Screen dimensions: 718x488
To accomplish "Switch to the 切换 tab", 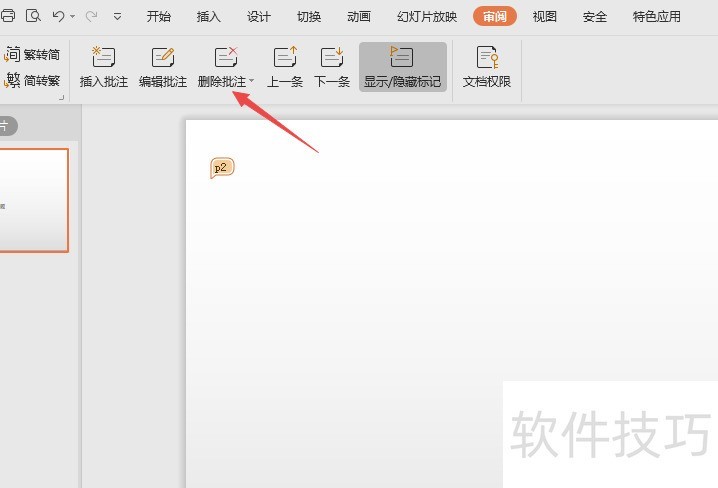I will coord(309,16).
